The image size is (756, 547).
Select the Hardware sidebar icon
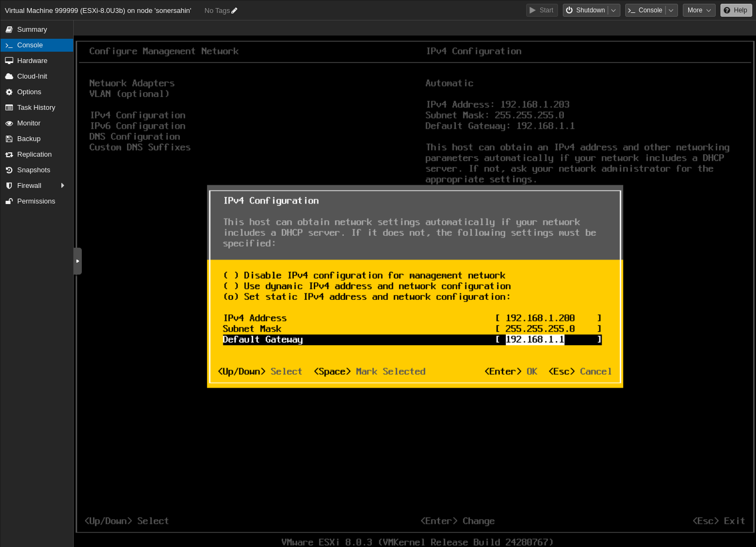pyautogui.click(x=9, y=60)
